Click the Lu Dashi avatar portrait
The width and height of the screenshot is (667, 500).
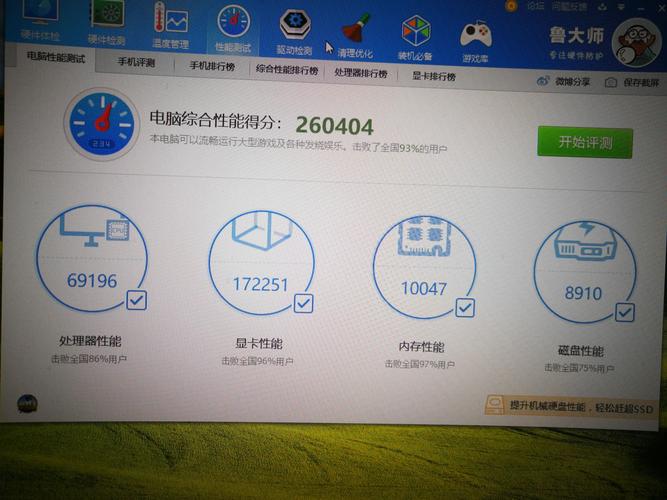click(x=636, y=43)
